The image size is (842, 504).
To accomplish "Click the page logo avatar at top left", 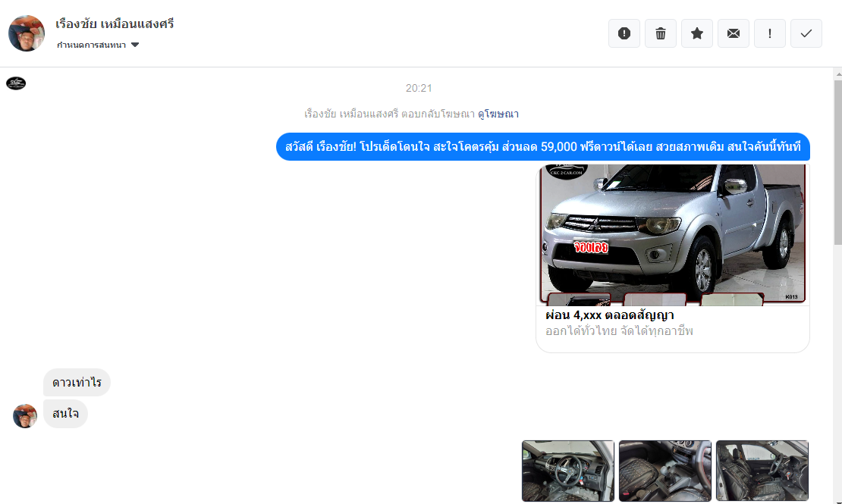I will coord(16,83).
